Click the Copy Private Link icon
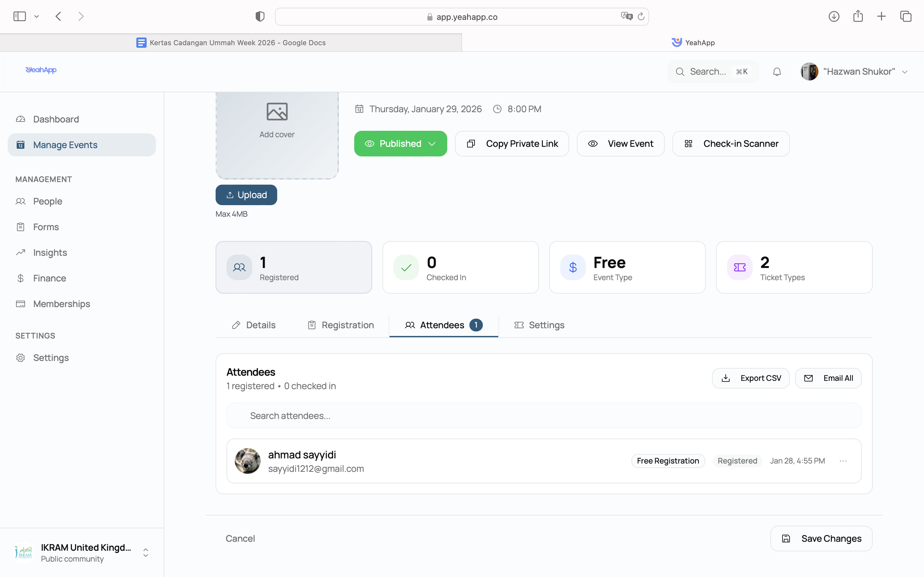The width and height of the screenshot is (924, 577). click(x=471, y=144)
